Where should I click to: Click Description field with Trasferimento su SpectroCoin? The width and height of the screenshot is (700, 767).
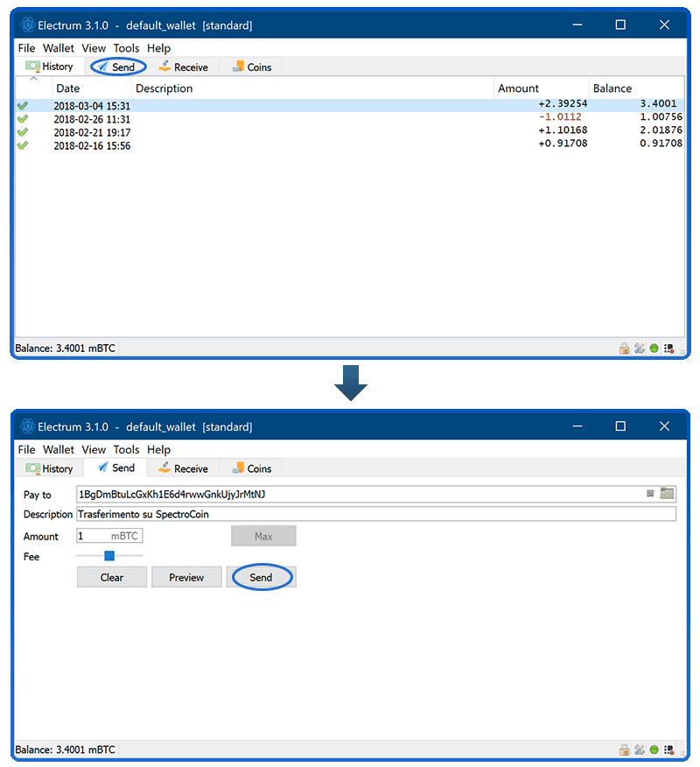[376, 514]
